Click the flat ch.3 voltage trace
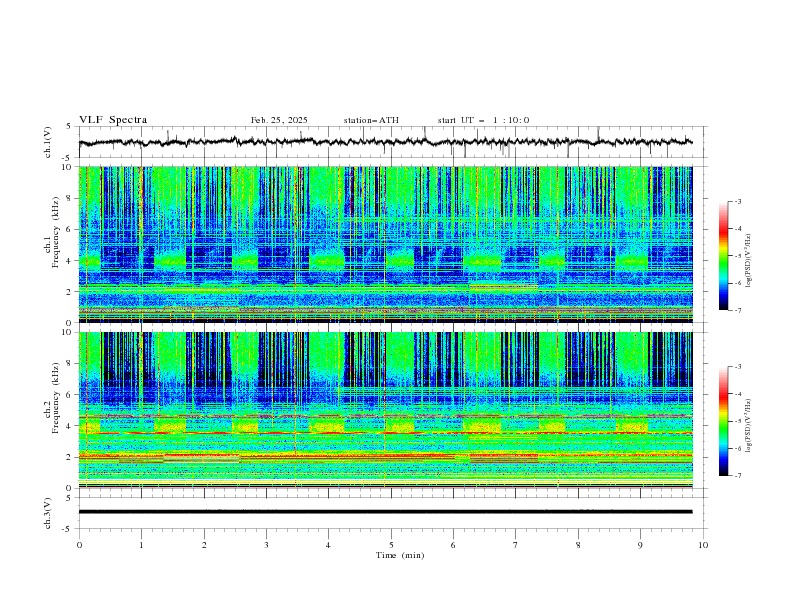 (x=385, y=512)
